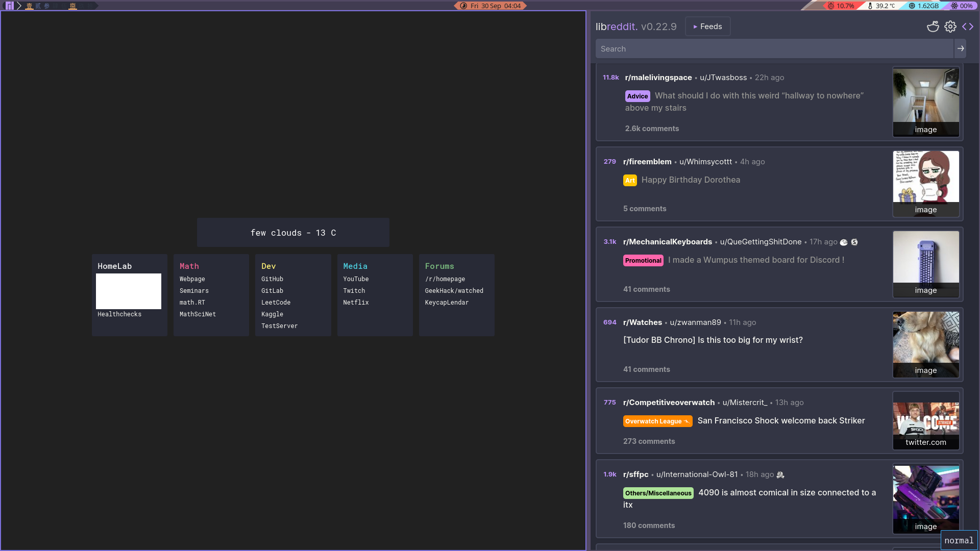Click the Manjaro logo in top bar

pyautogui.click(x=10, y=6)
